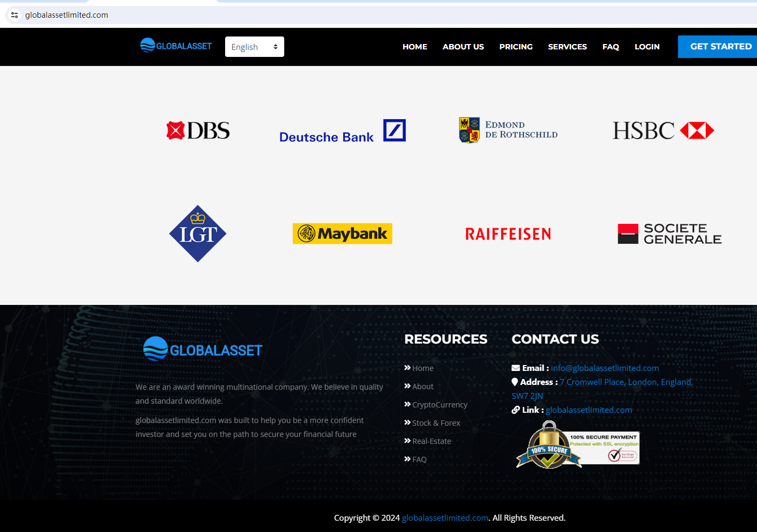
Task: Click the 'We are an award winning' paragraph
Action: (x=259, y=394)
